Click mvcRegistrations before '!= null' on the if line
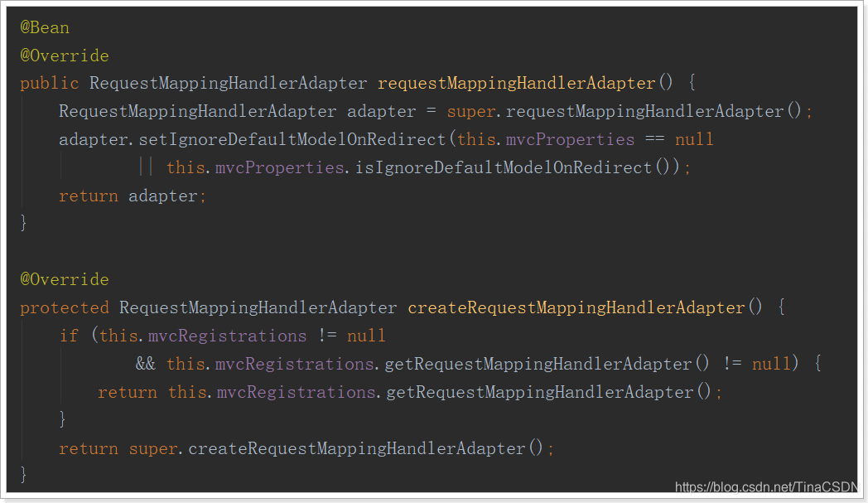This screenshot has width=868, height=503. pyautogui.click(x=227, y=336)
